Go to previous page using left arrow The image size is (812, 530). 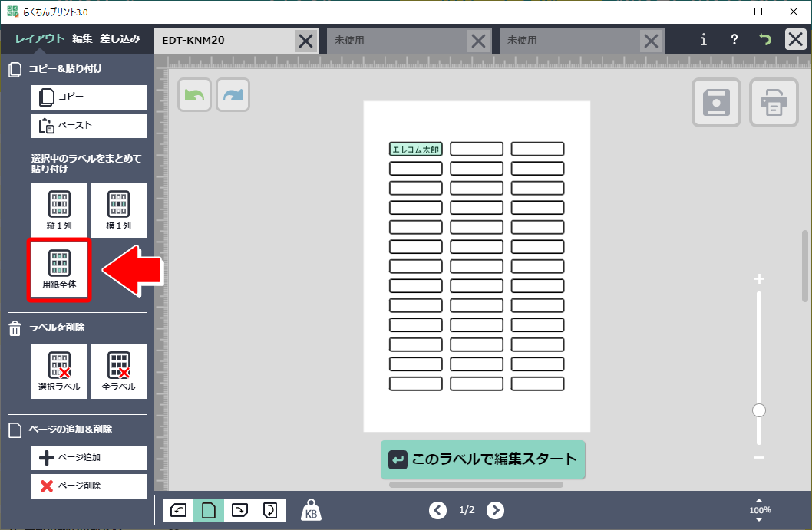(437, 510)
